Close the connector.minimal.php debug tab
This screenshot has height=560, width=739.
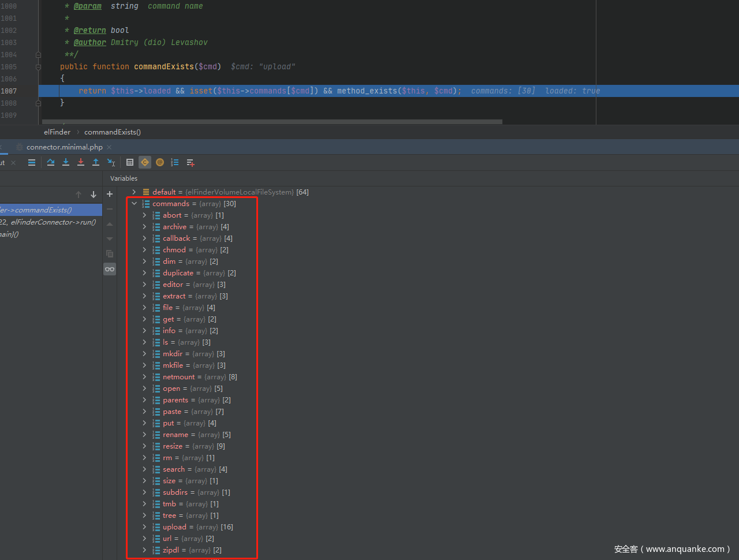click(109, 147)
